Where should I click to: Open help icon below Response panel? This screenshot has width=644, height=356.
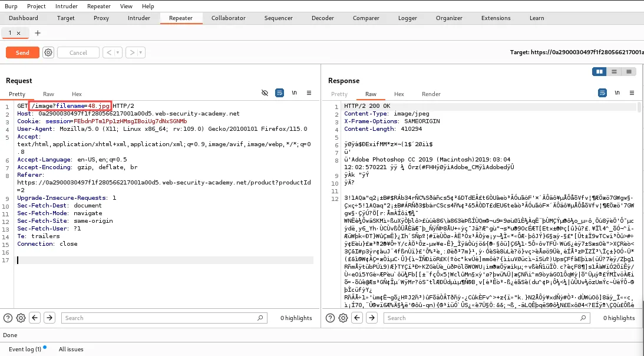[330, 318]
